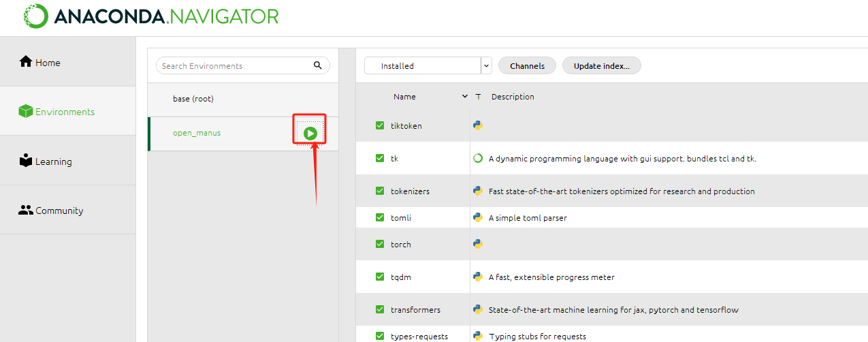
Task: Open the play menu for the open_manus environment
Action: pos(310,133)
